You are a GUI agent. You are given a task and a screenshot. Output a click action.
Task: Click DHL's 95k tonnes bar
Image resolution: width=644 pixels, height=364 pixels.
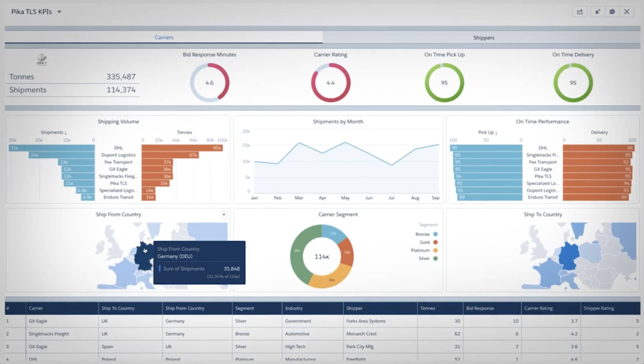click(x=182, y=148)
